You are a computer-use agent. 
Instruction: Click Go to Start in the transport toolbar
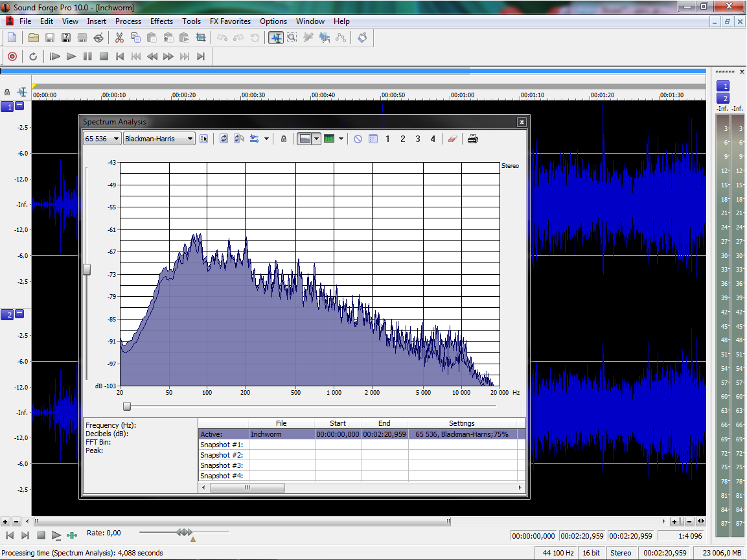point(120,57)
